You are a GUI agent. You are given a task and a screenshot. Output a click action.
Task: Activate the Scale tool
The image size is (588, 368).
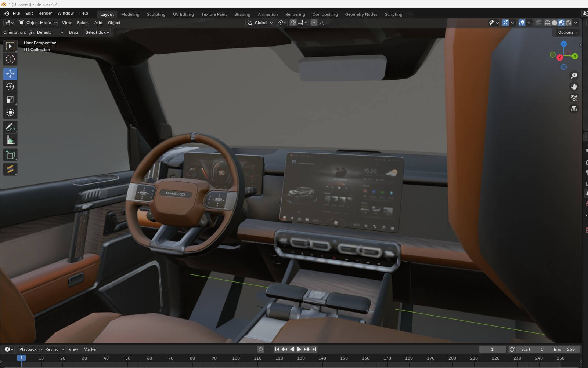(x=10, y=99)
